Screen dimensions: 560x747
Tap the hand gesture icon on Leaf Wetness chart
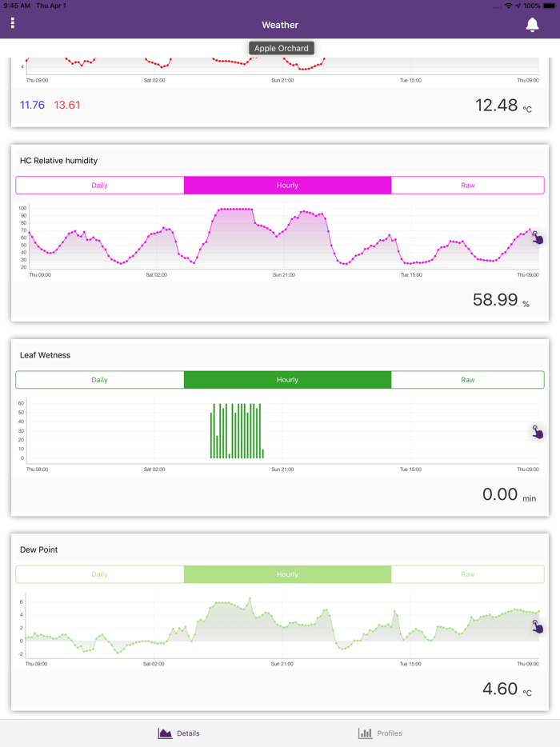coord(537,432)
